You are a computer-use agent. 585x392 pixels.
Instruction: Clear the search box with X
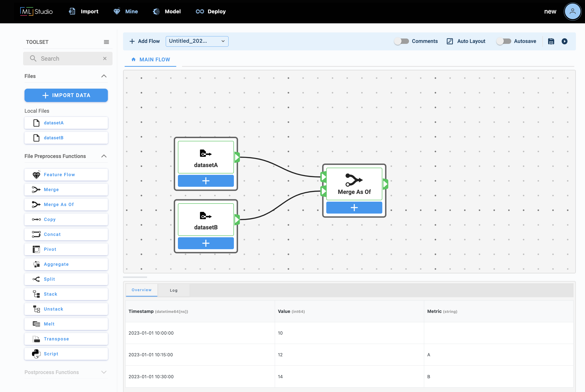(x=105, y=59)
